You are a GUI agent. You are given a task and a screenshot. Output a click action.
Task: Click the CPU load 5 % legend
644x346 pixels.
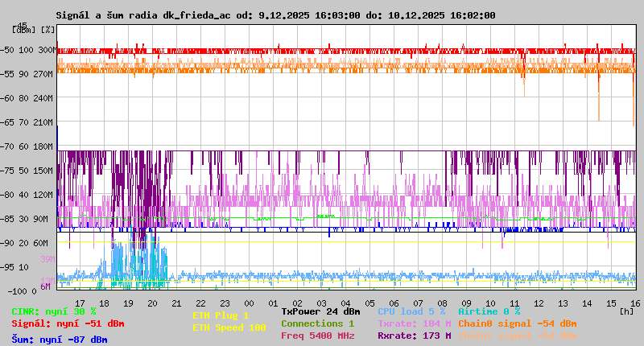pos(411,311)
